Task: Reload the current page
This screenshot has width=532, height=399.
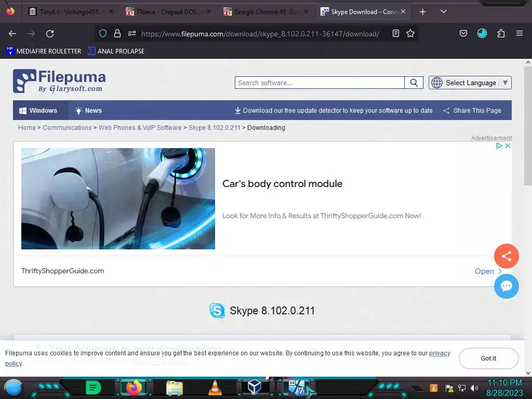Action: [50, 34]
